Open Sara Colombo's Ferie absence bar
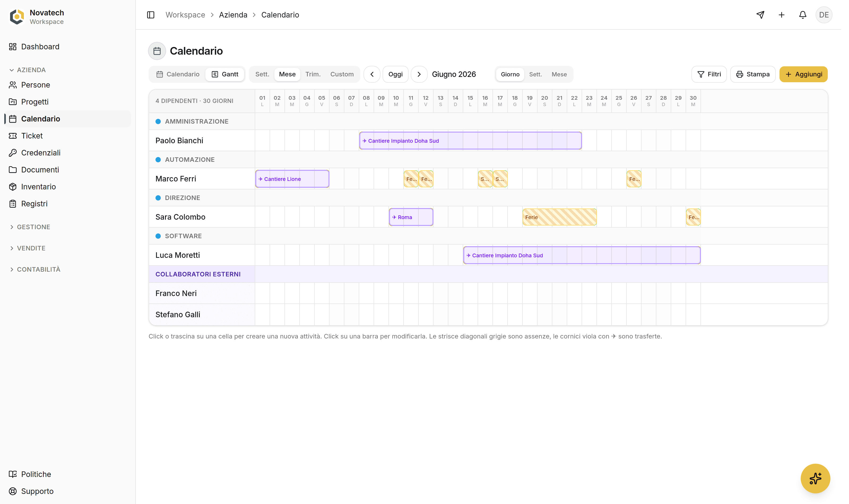 559,217
